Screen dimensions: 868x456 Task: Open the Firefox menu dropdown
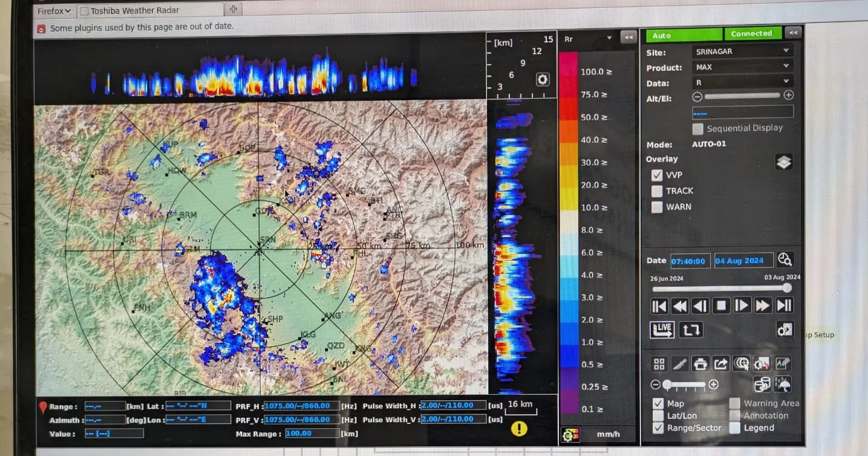tap(54, 10)
